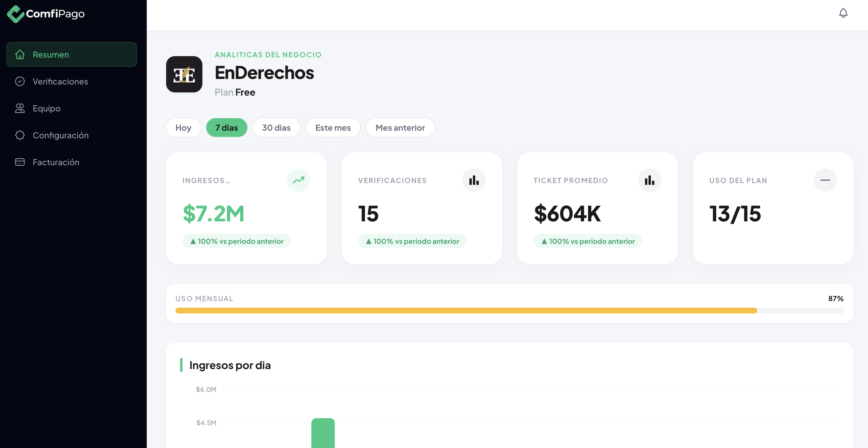
Task: Click the bar chart icon on Verificaciones card
Action: (x=474, y=180)
